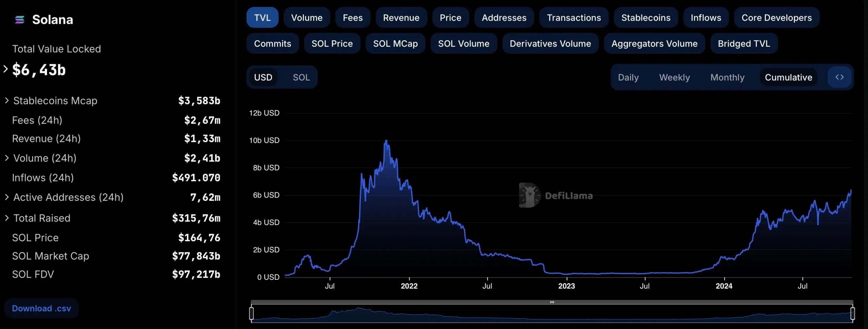Expand the Total Raised row

7,218
